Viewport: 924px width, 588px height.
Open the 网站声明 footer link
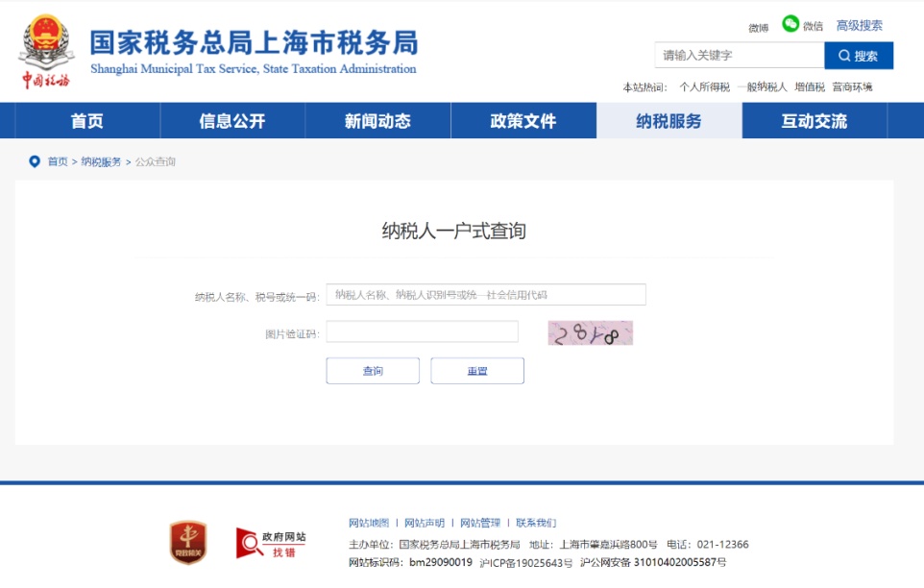(x=425, y=523)
